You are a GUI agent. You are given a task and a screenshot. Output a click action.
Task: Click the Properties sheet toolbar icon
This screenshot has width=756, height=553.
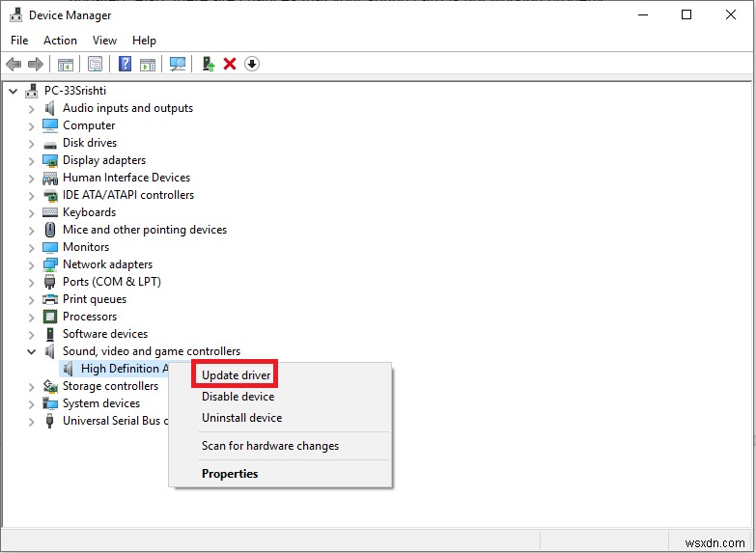[x=95, y=64]
